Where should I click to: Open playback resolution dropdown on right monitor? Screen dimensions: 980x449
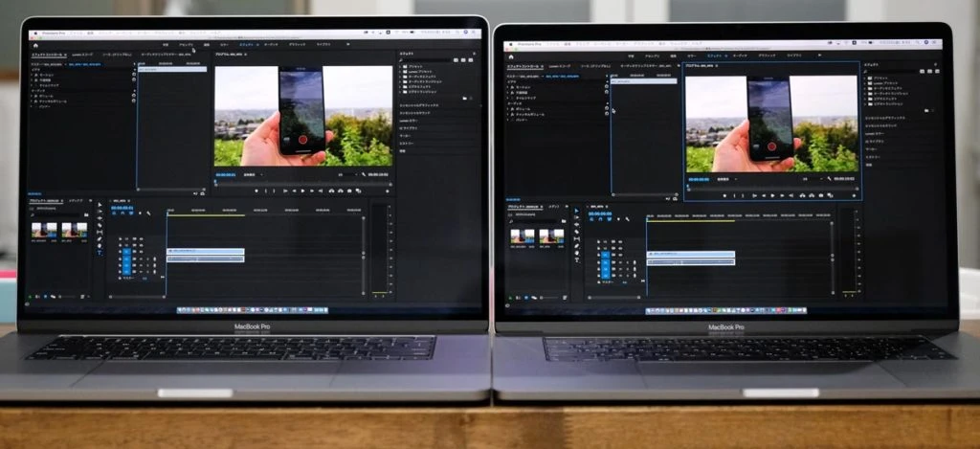coord(813,179)
